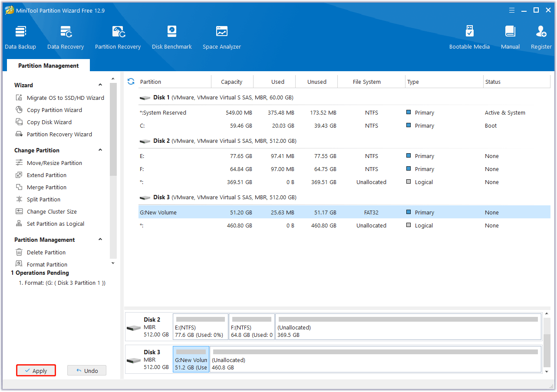This screenshot has width=557, height=392.
Task: Sort by the Capacity column header
Action: (x=232, y=82)
